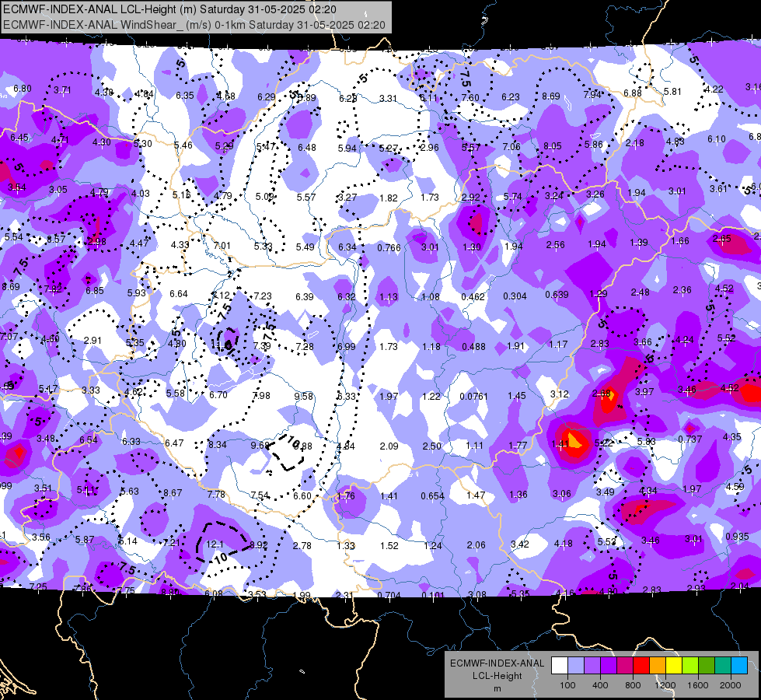The height and width of the screenshot is (700, 761).
Task: Click the wind shear value 12.1
Action: click(x=215, y=544)
